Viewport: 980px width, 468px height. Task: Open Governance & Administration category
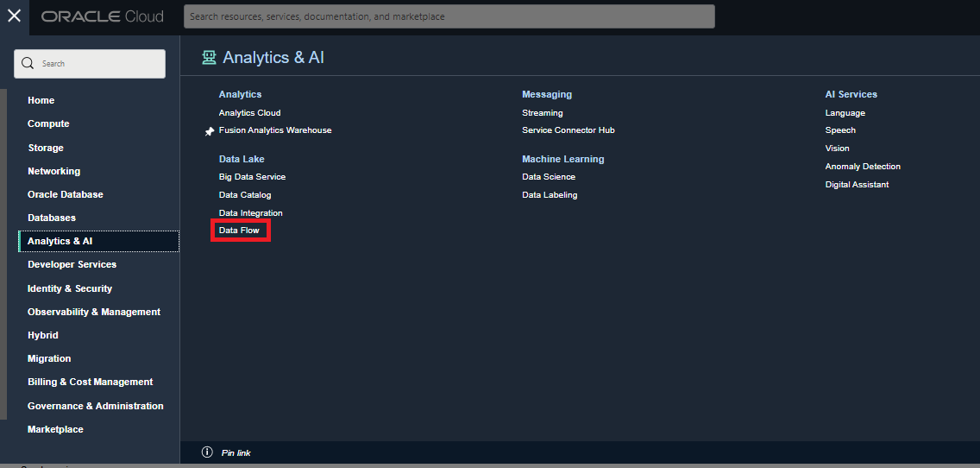96,406
